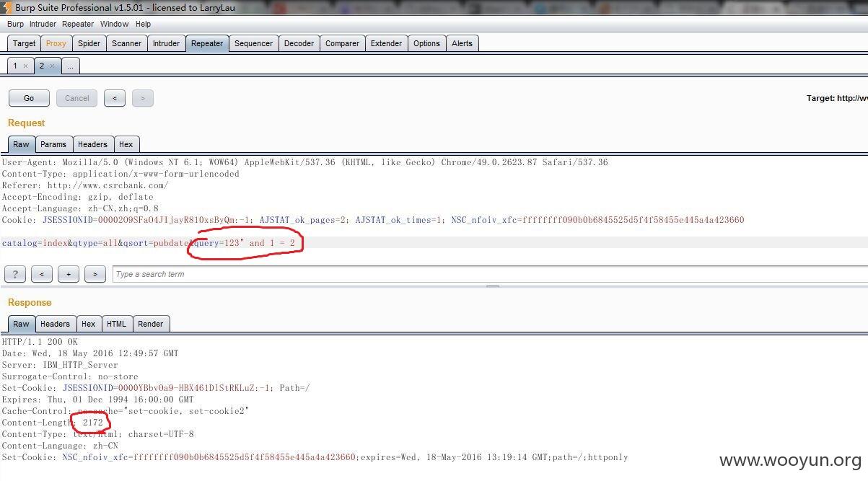Show Response Raw view

pos(22,324)
